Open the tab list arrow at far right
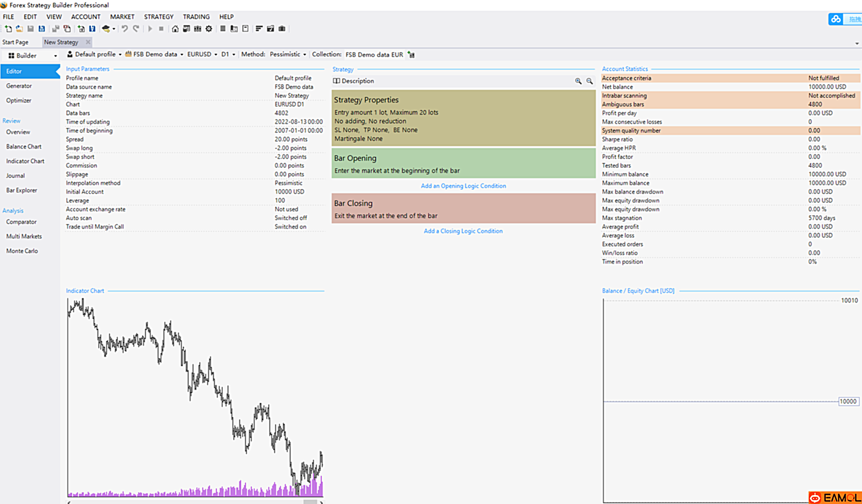Viewport: 862px width, 504px height. (x=857, y=44)
